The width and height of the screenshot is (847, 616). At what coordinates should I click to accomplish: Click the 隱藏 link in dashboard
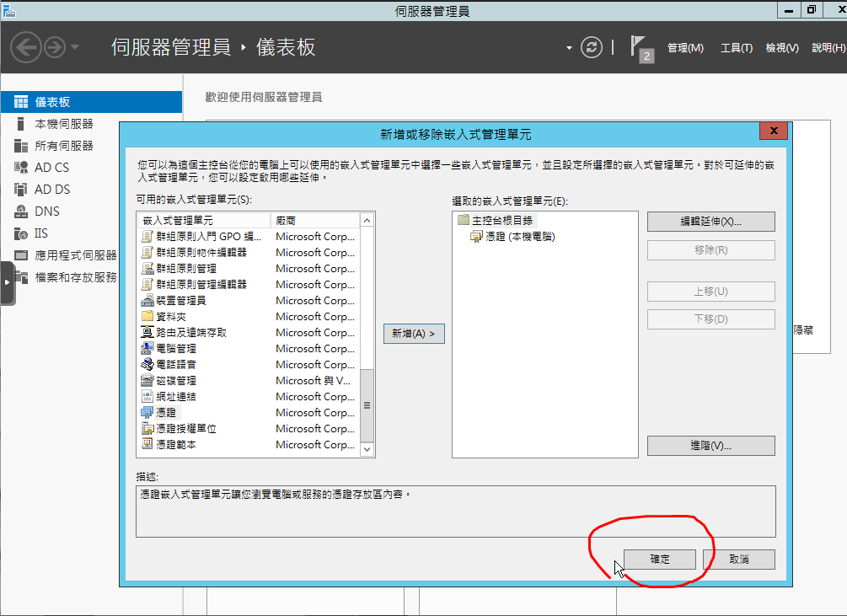pos(803,329)
